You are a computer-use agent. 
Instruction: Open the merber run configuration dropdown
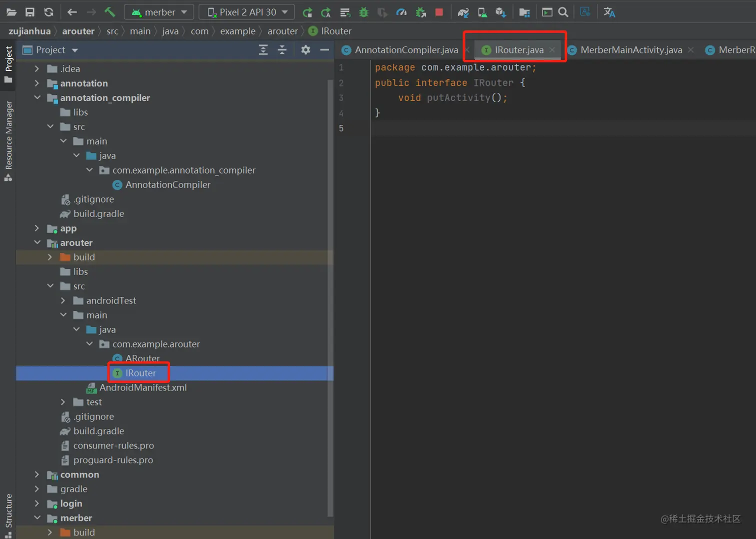tap(160, 12)
